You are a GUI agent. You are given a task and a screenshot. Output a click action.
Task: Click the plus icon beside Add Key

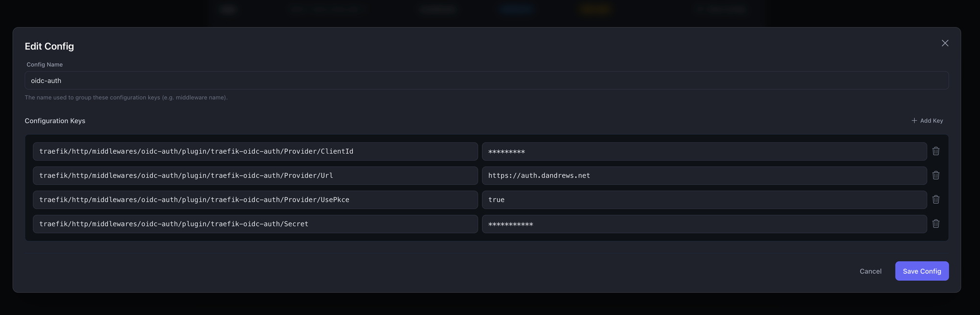click(x=914, y=121)
